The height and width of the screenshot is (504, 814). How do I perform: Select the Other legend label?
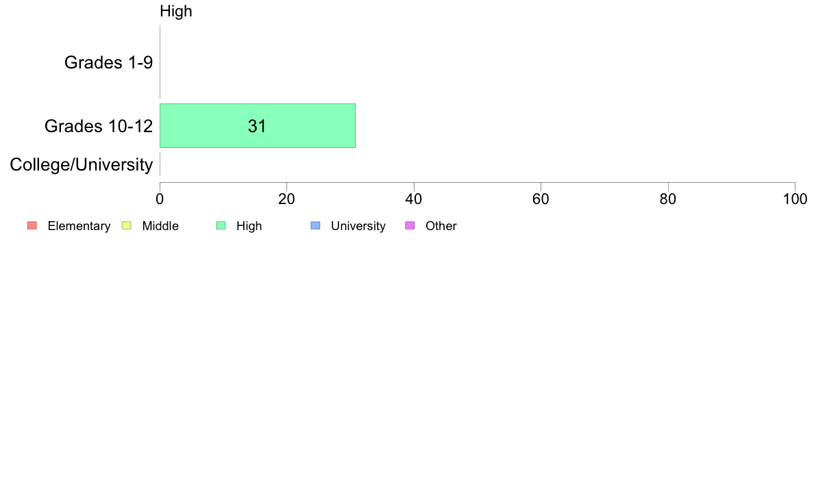[x=441, y=226]
